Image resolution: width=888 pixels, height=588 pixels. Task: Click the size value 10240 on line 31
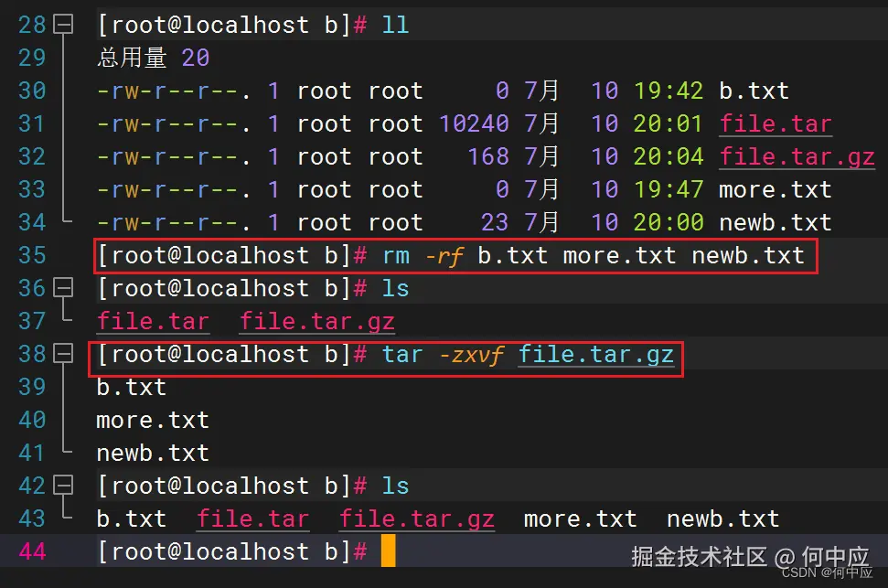click(474, 123)
